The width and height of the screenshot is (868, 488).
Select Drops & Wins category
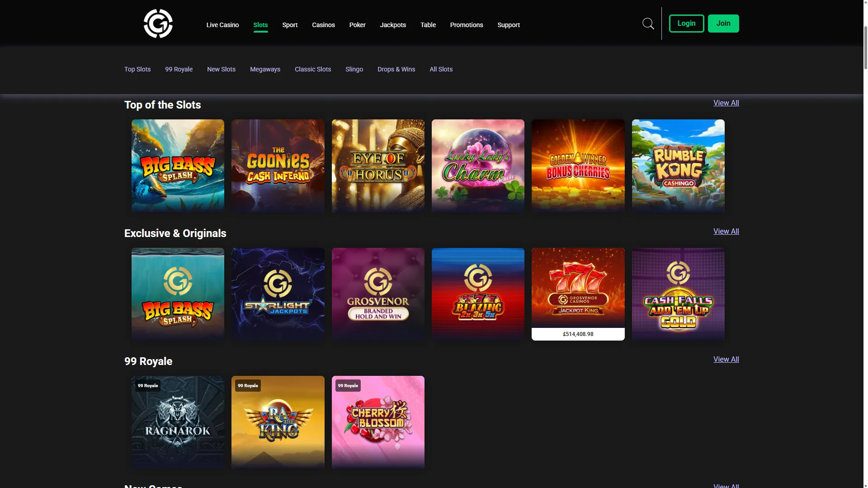pyautogui.click(x=396, y=69)
